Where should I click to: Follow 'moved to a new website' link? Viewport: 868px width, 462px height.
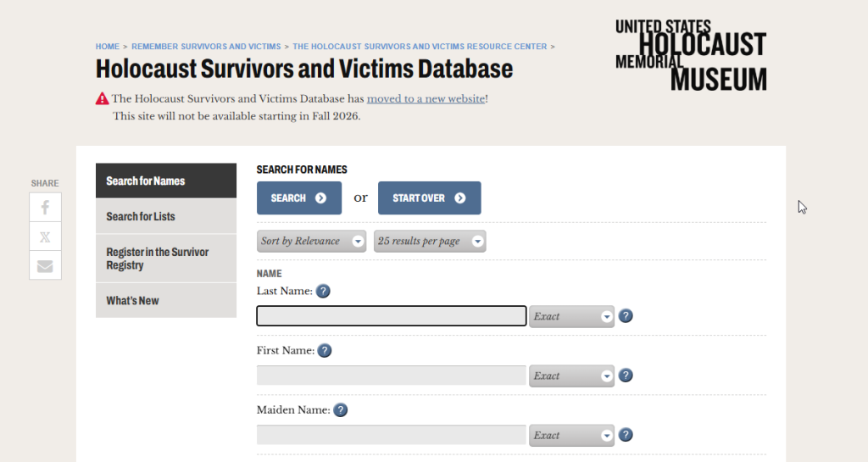pos(426,99)
